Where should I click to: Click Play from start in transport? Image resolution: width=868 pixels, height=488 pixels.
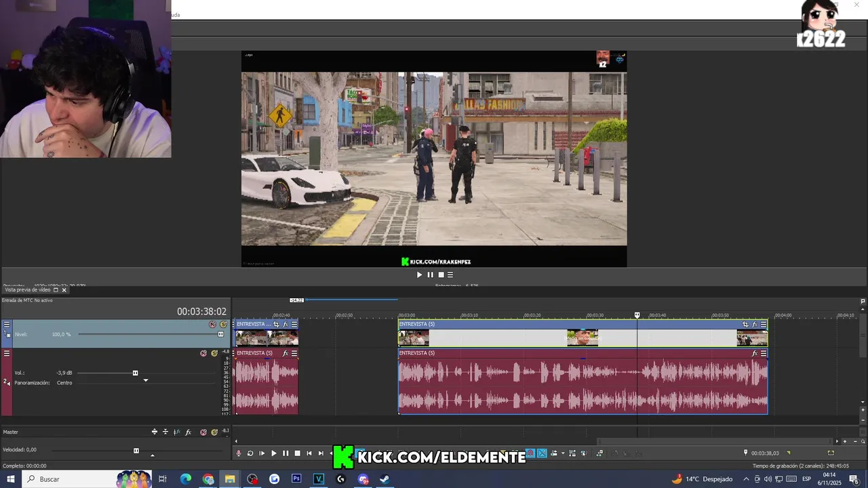click(x=262, y=453)
